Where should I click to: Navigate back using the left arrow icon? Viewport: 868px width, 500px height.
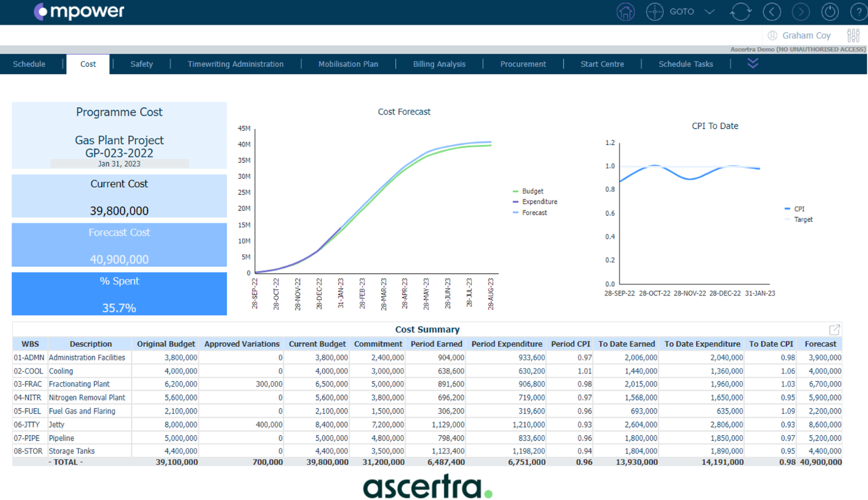[x=772, y=12]
